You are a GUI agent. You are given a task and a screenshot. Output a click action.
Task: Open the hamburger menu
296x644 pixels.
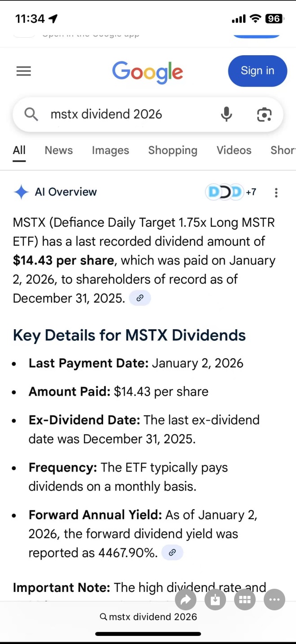[24, 71]
